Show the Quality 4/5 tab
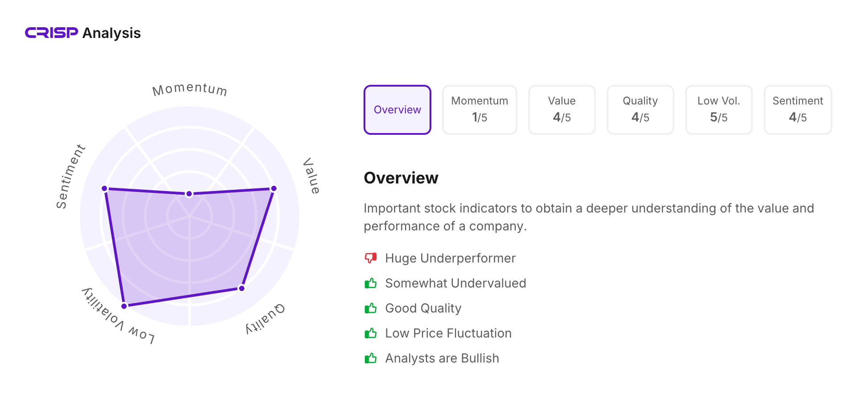Image resolution: width=868 pixels, height=400 pixels. pos(640,110)
